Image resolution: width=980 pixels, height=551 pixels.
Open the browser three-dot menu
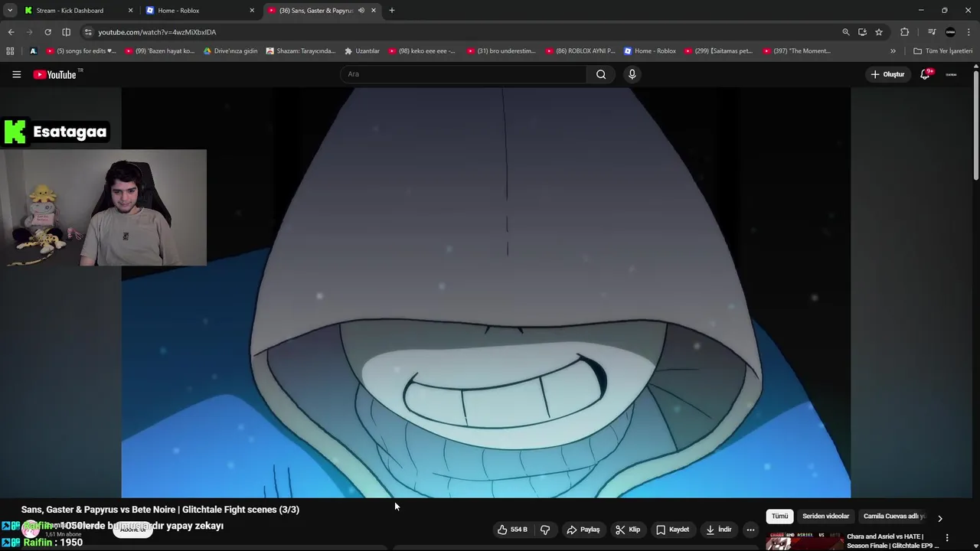tap(969, 32)
